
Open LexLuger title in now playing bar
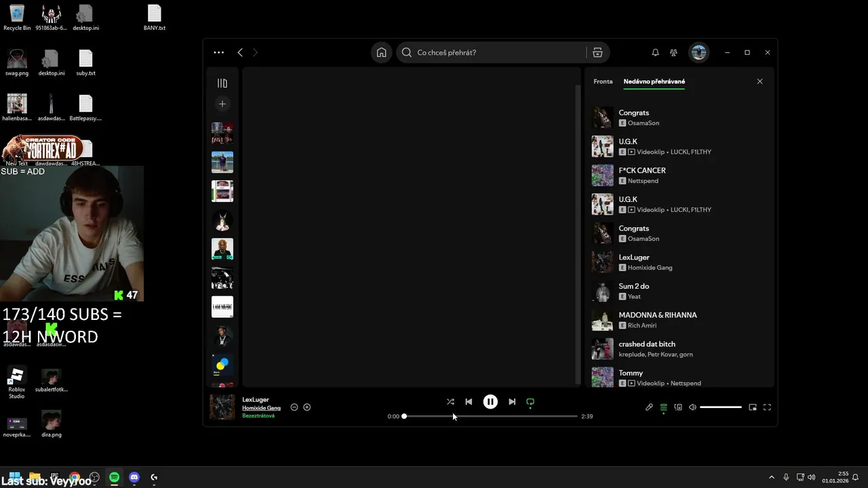(x=256, y=400)
